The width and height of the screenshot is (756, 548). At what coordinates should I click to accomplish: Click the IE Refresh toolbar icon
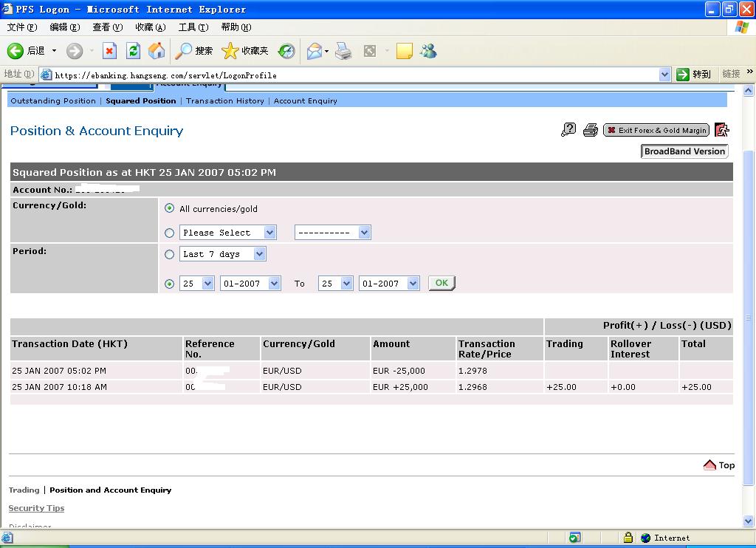[x=133, y=51]
